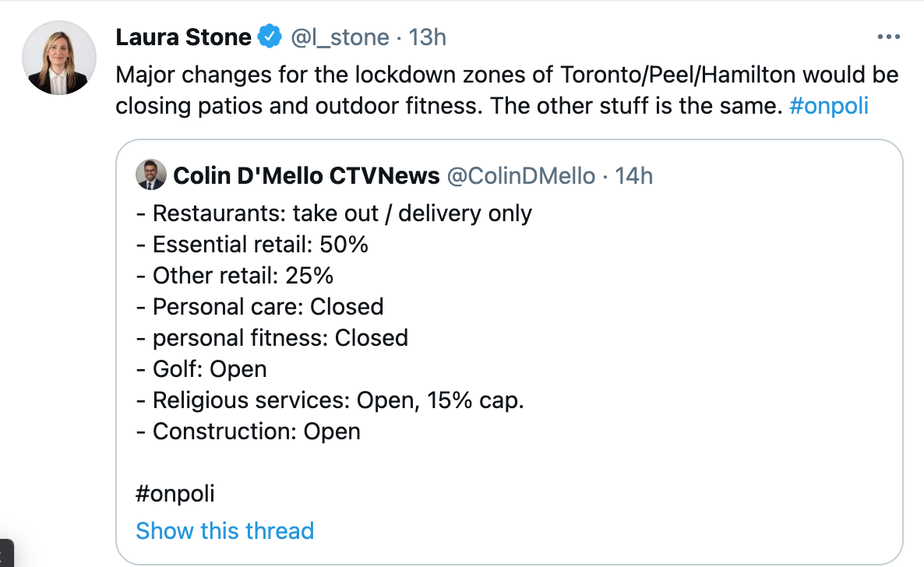Viewport: 924px width, 567px height.
Task: Click the black #onpoli in quoted tweet
Action: [175, 494]
